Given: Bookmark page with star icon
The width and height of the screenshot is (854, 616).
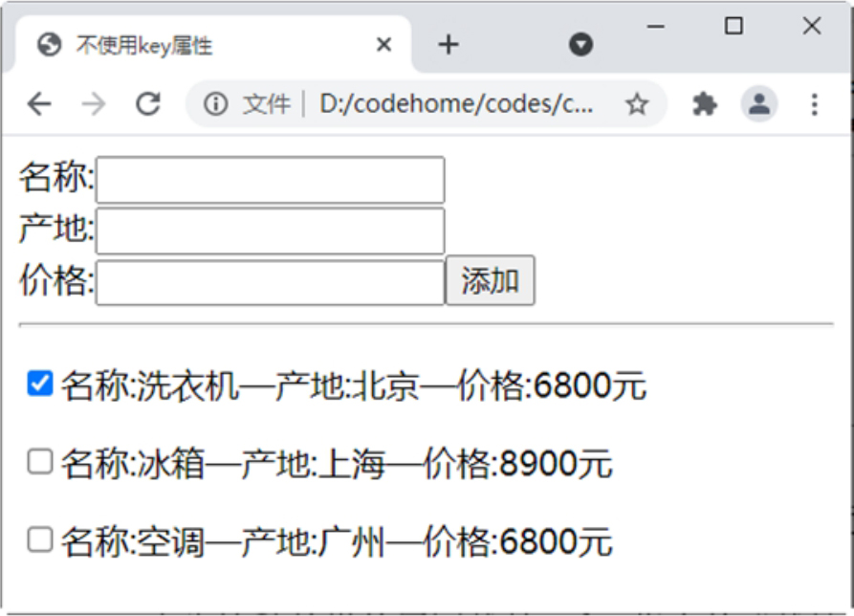Looking at the screenshot, I should tap(637, 103).
